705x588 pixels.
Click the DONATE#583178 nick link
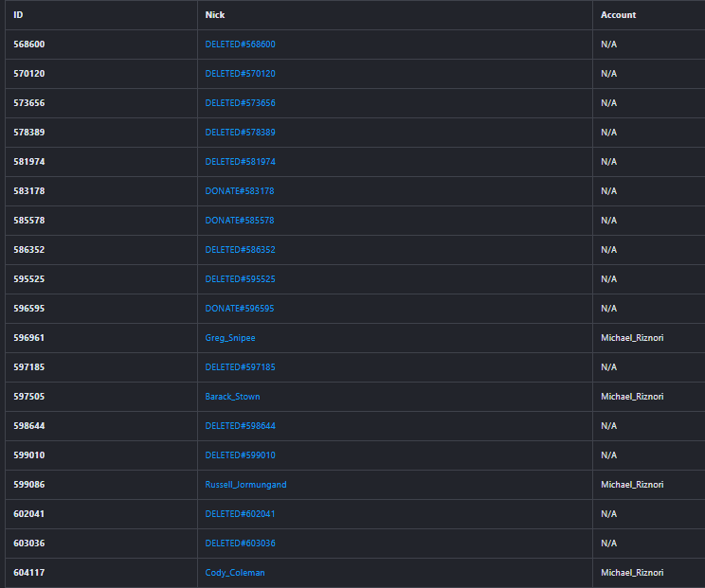tap(239, 191)
